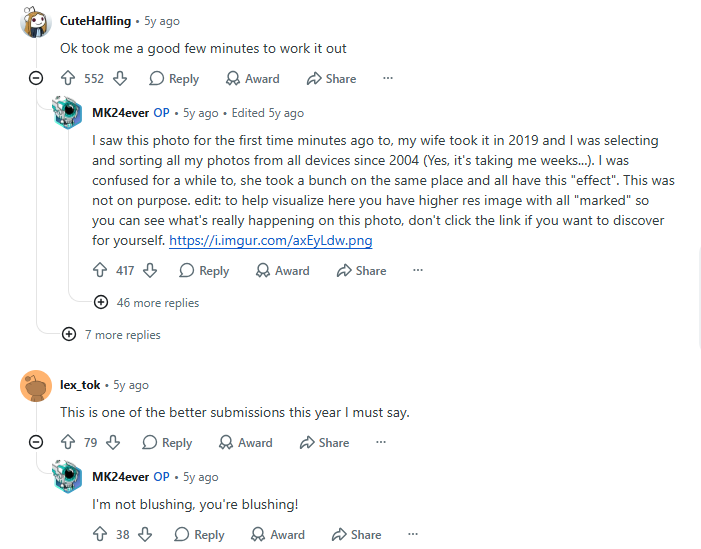
Task: Downvote lex_tok's comment with 79 points
Action: point(113,442)
